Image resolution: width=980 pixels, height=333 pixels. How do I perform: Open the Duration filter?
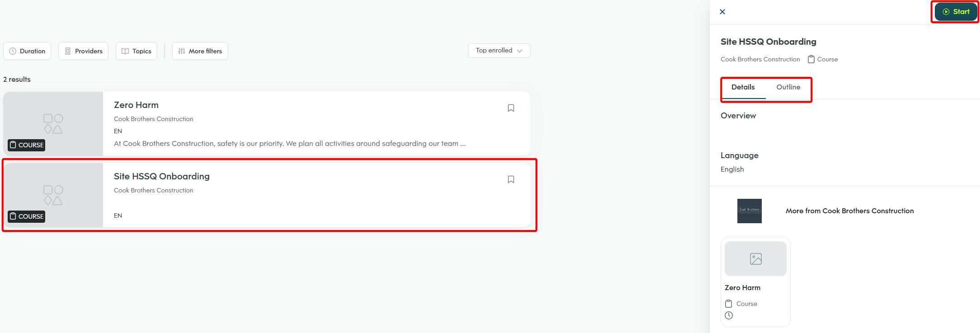click(27, 51)
